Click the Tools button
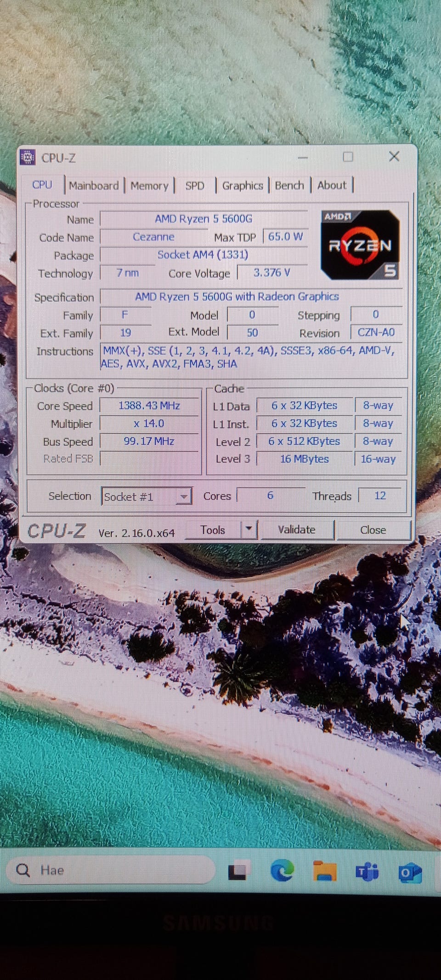This screenshot has height=980, width=441. coord(213,530)
